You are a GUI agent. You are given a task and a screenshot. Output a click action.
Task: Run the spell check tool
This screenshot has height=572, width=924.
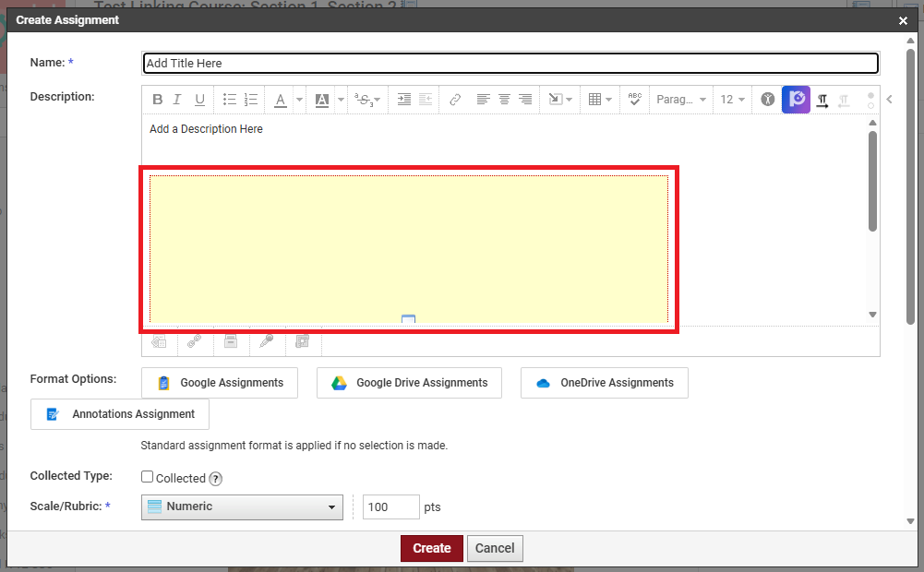(635, 100)
